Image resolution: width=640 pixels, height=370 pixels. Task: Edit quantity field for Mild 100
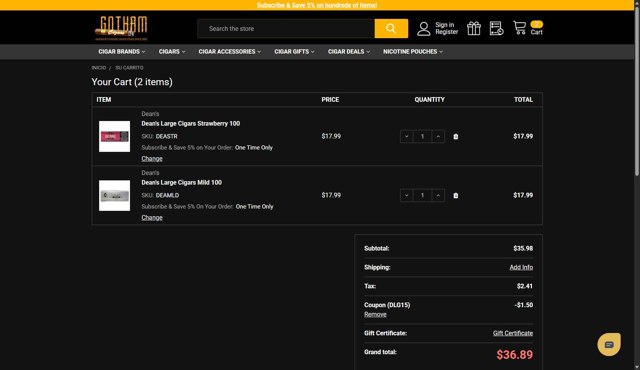coord(422,195)
